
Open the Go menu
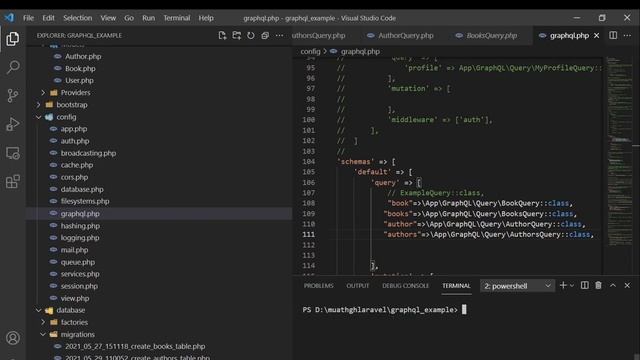tap(129, 18)
